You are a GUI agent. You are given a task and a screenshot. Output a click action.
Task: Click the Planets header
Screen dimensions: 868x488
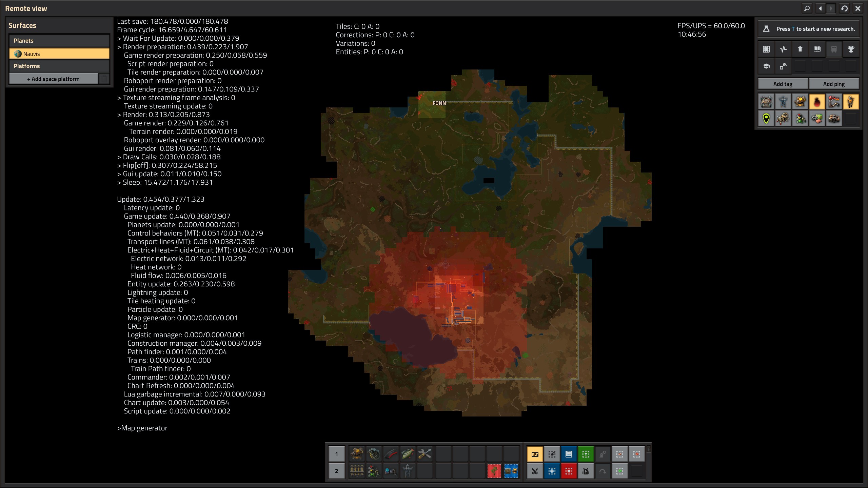click(59, 41)
